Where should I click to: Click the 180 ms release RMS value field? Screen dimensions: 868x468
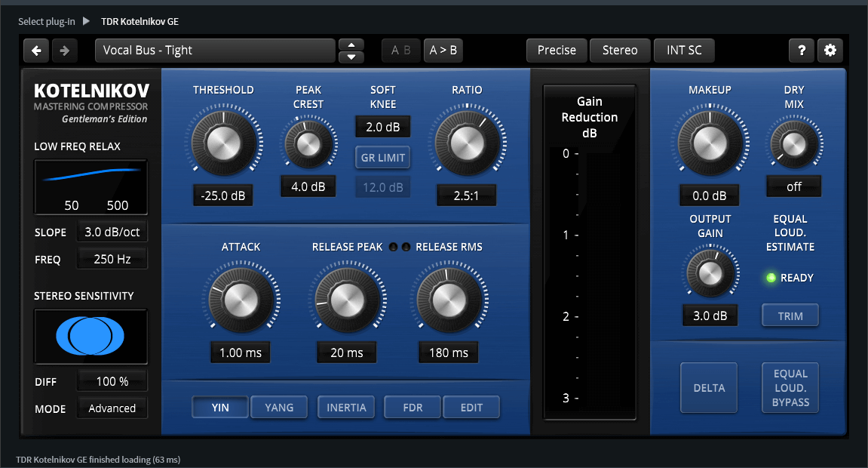pyautogui.click(x=449, y=353)
